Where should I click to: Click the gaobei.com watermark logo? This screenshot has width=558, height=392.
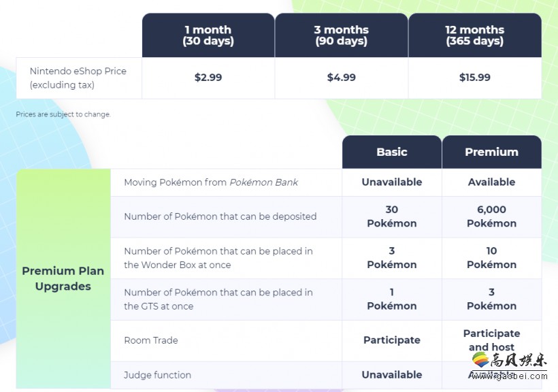tap(509, 365)
